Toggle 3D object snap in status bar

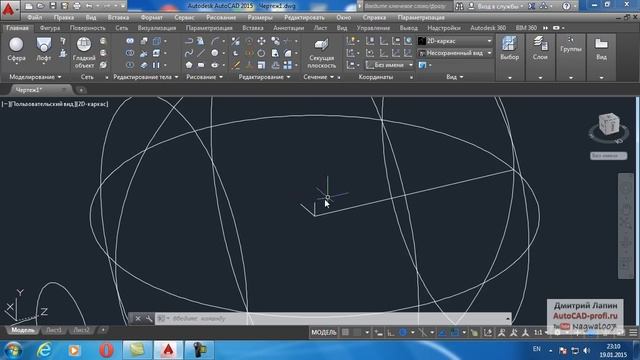[474, 333]
